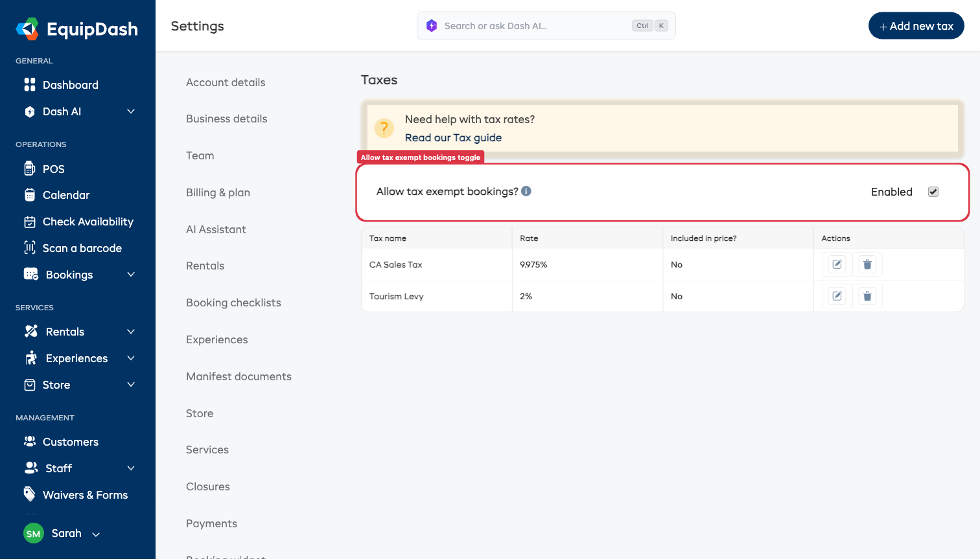
Task: Click the Customers people icon
Action: coord(30,441)
